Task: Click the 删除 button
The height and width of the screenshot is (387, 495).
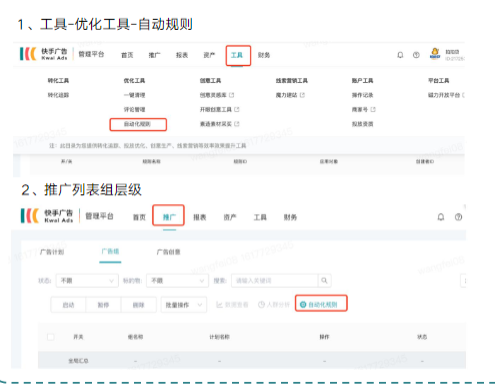Action: 138,305
